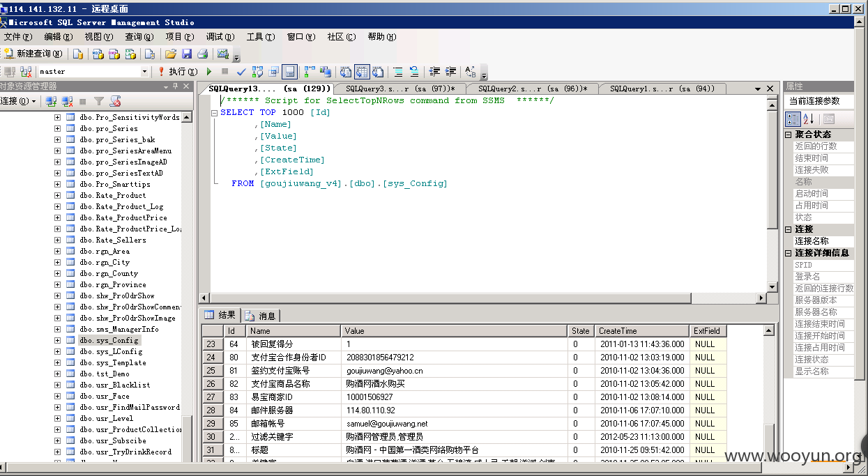
Task: Click the Increase Indent icon
Action: (451, 71)
